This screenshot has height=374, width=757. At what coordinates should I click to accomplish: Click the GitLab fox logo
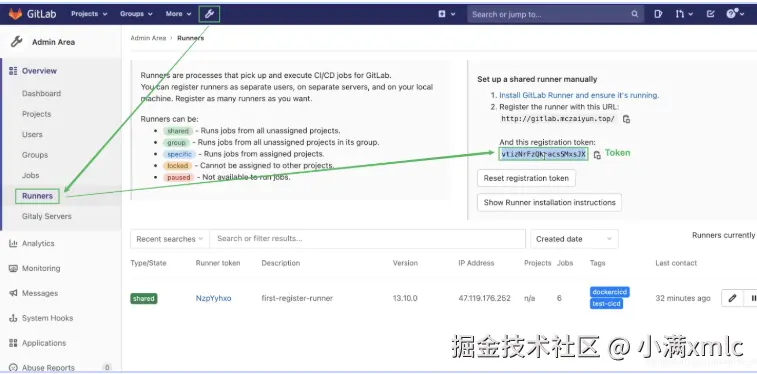click(x=15, y=14)
